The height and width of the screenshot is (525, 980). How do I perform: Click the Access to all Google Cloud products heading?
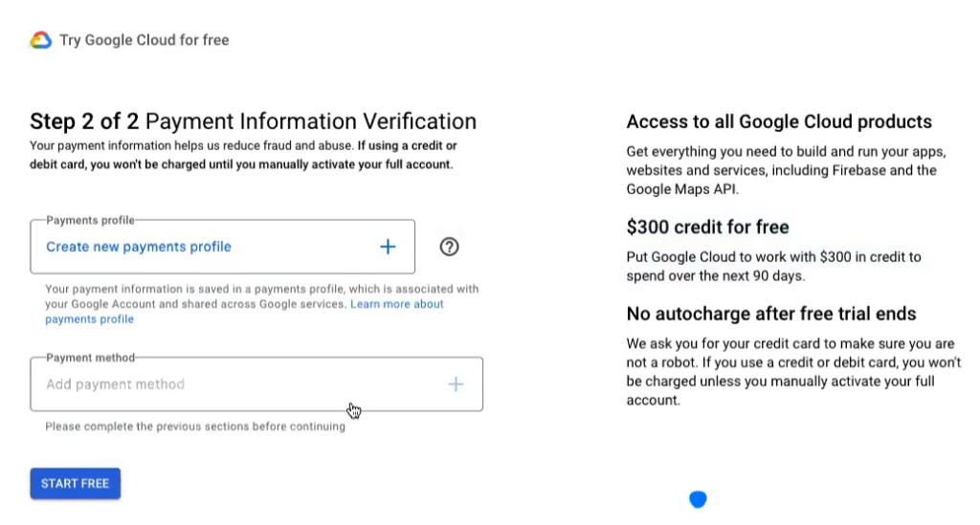click(779, 121)
